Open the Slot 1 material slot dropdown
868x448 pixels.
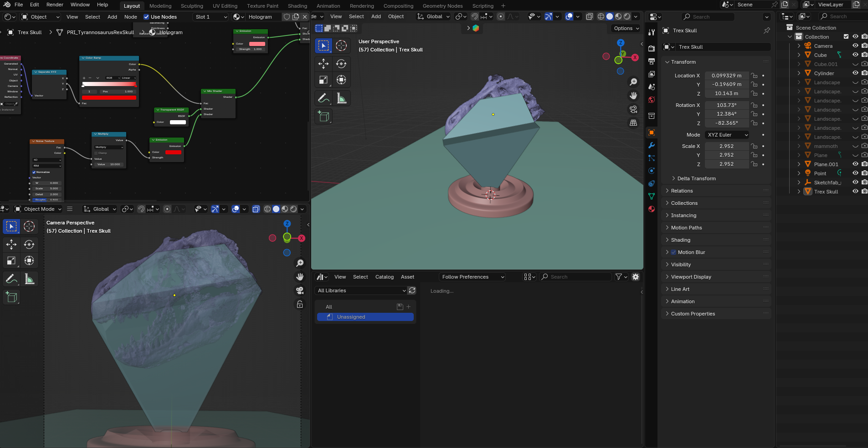(x=210, y=17)
